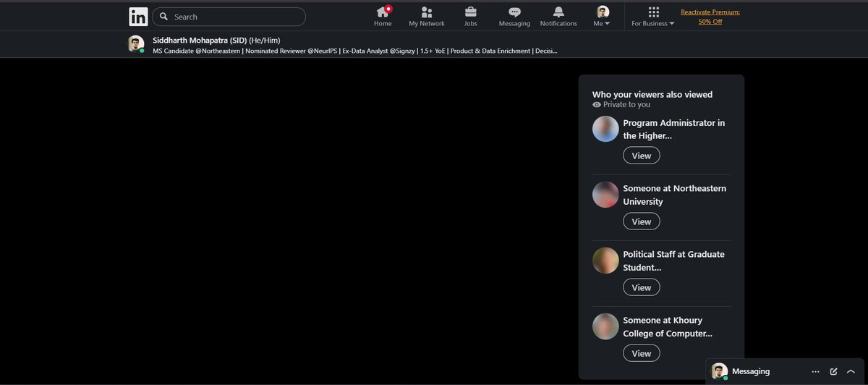Screen dimensions: 868x385
Task: View Political Staff at Graduate Student profile
Action: tap(642, 287)
